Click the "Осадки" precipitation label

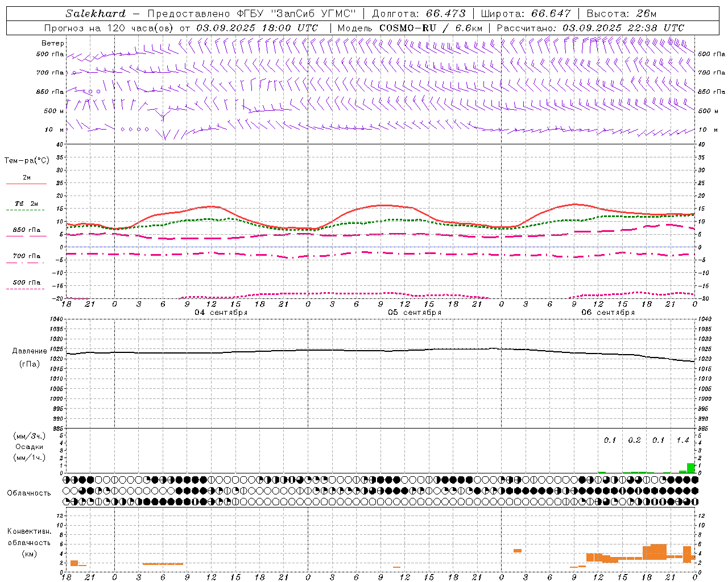[29, 447]
